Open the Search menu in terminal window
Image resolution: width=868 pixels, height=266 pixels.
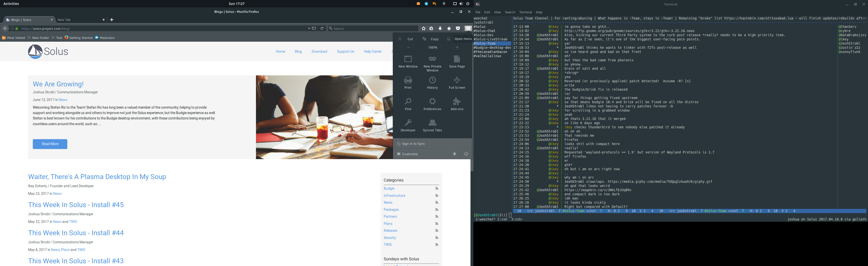[x=510, y=12]
